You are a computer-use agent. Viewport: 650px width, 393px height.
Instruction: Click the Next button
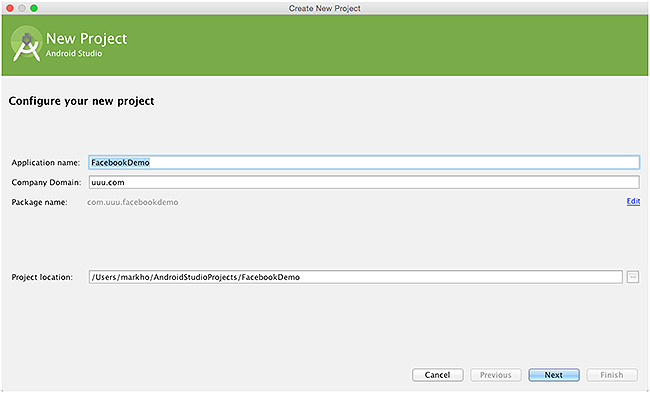tap(554, 375)
